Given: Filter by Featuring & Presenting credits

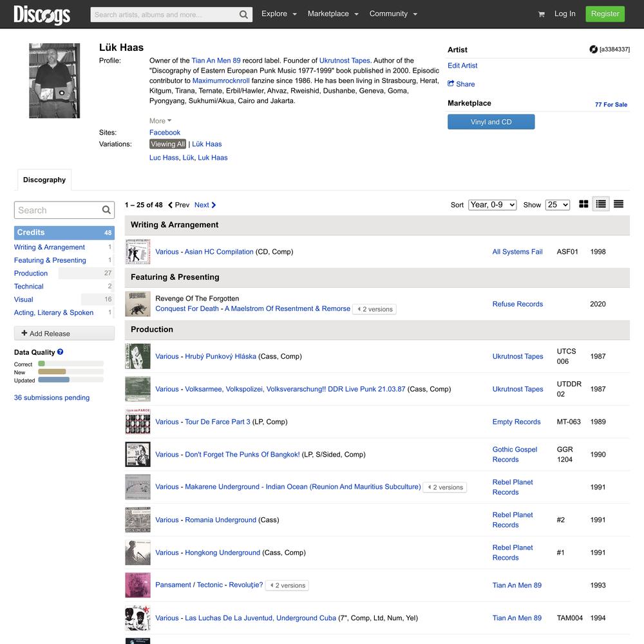Looking at the screenshot, I should pos(50,260).
